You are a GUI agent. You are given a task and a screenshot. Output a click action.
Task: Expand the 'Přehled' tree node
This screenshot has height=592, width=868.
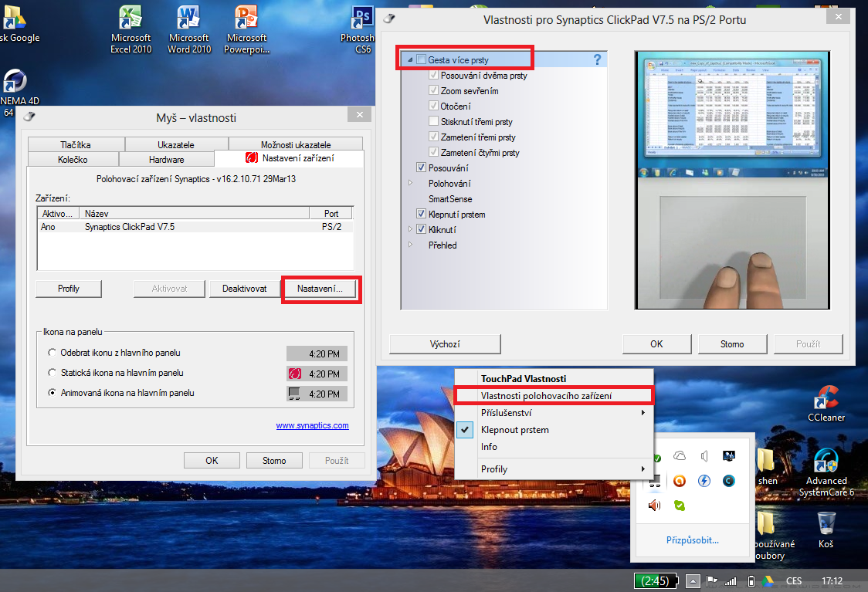coord(410,245)
